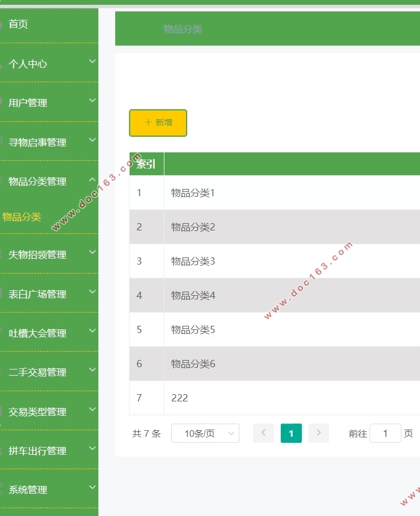Viewport: 420px width, 516px height.
Task: Open the 首页 home menu item
Action: pyautogui.click(x=18, y=24)
